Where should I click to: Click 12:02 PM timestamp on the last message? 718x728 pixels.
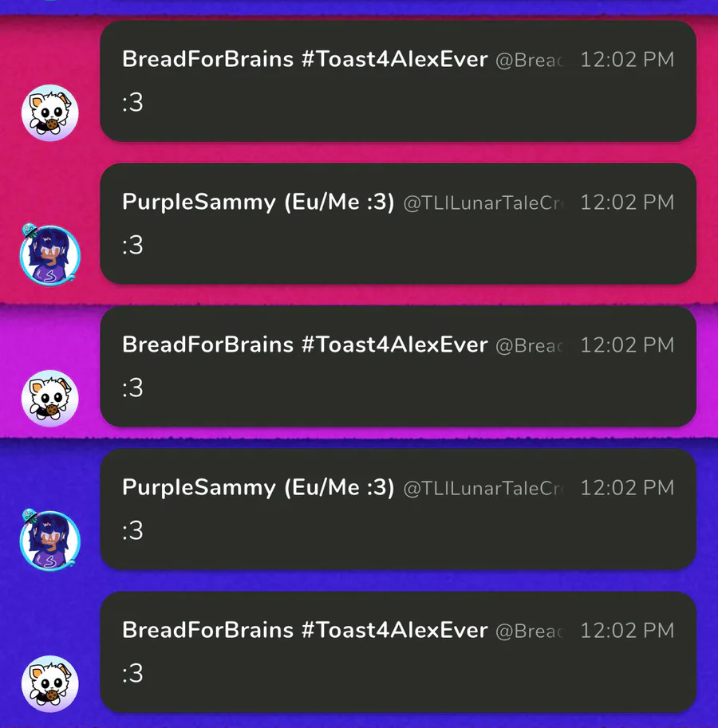click(x=627, y=631)
